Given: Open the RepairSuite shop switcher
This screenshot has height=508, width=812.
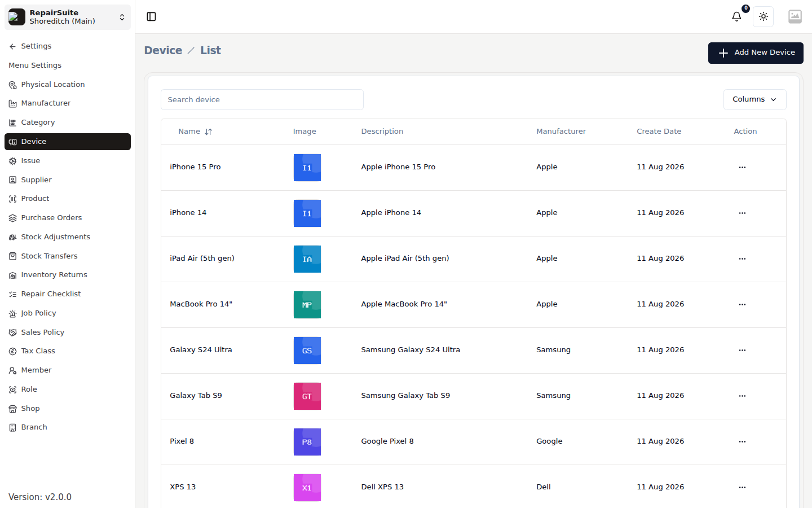Looking at the screenshot, I should 68,17.
